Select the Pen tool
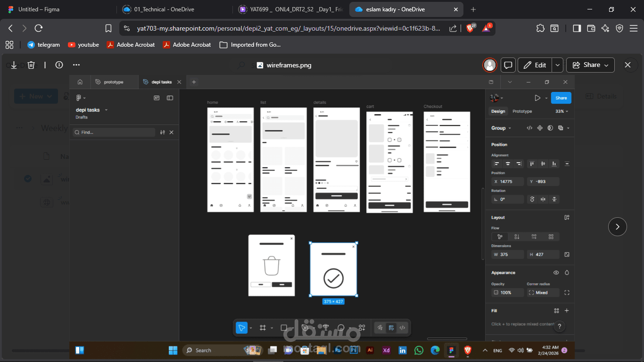This screenshot has width=644, height=362. (304, 328)
